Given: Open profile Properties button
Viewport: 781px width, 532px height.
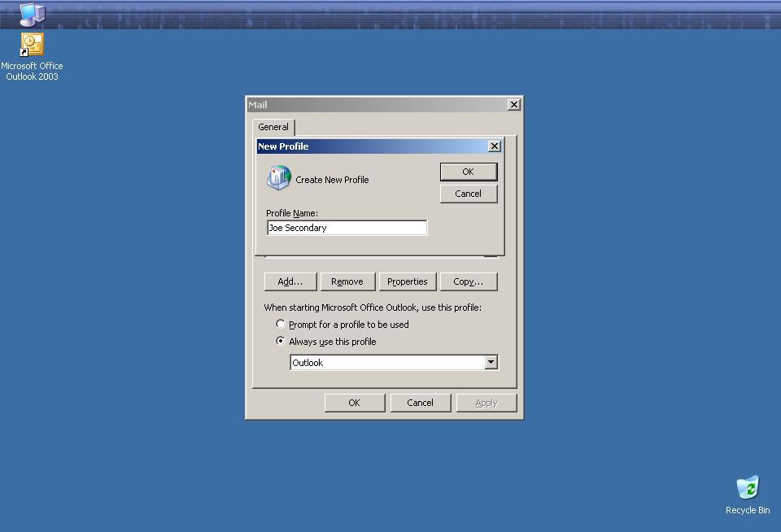Looking at the screenshot, I should pyautogui.click(x=408, y=281).
